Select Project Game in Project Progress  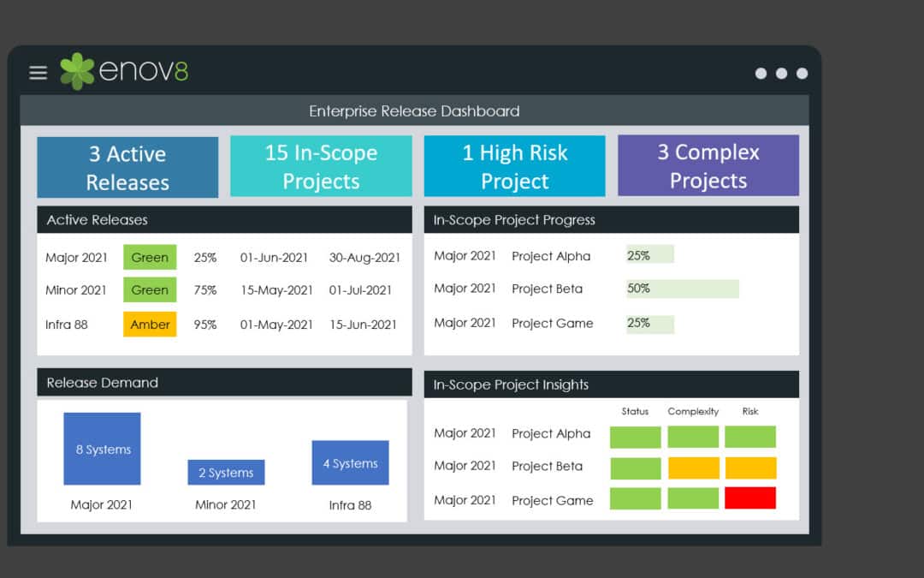click(552, 323)
